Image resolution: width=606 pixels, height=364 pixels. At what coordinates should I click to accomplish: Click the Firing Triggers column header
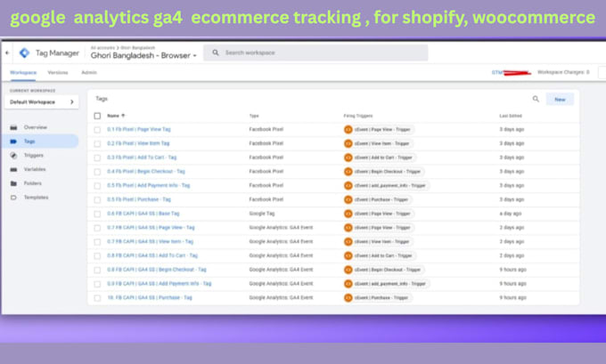[358, 116]
